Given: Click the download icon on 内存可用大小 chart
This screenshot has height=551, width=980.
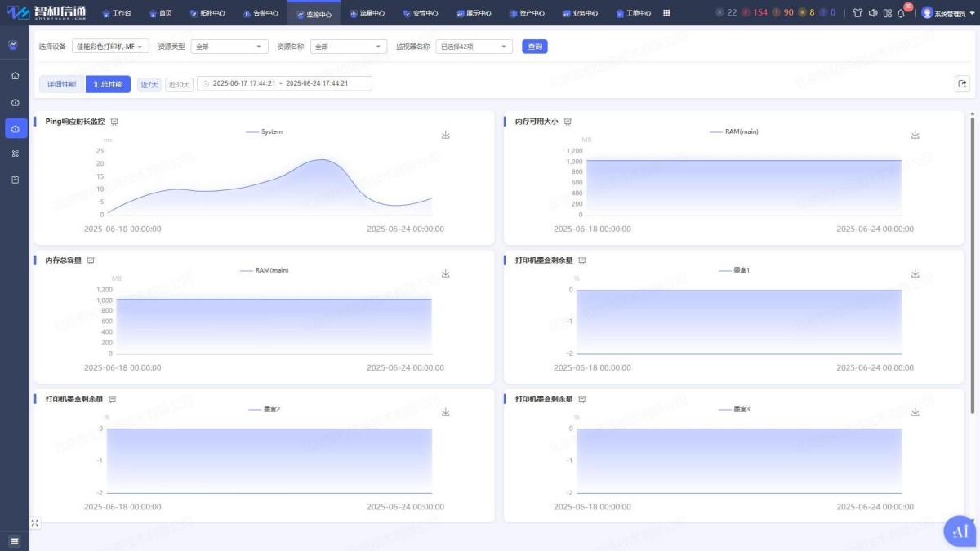Looking at the screenshot, I should pos(915,135).
